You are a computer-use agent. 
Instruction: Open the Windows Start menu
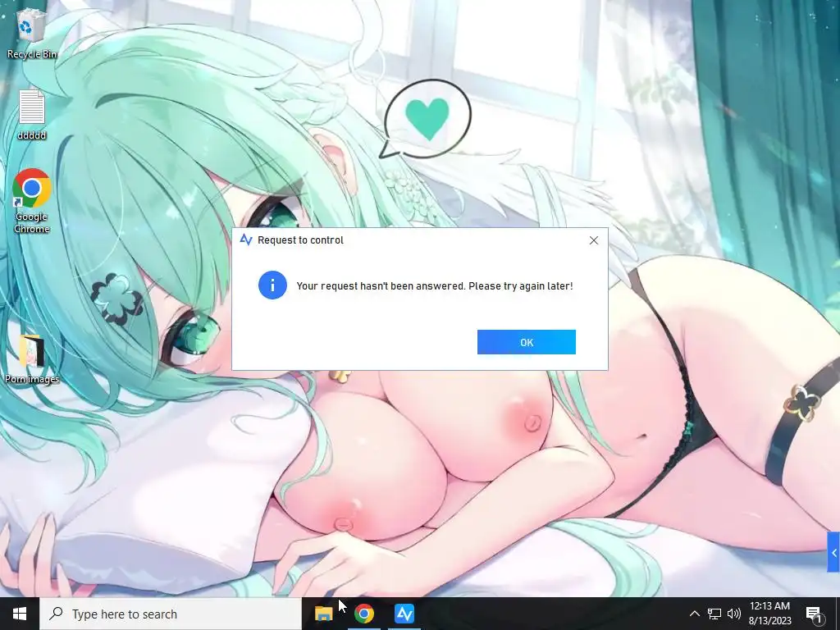pos(20,614)
